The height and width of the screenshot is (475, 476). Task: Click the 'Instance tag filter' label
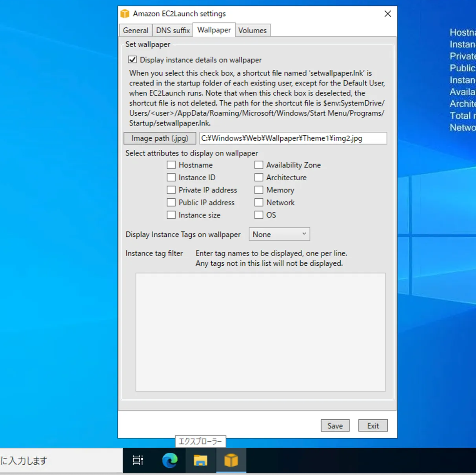pos(154,254)
